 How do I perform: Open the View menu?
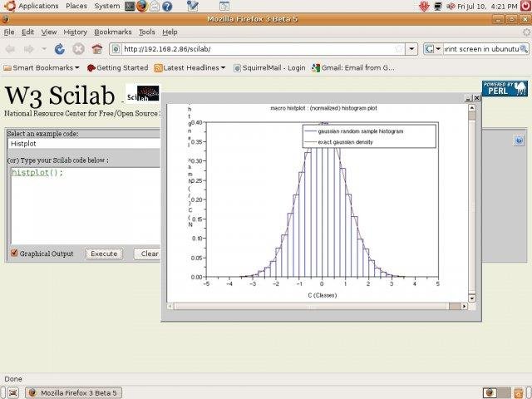tap(49, 32)
